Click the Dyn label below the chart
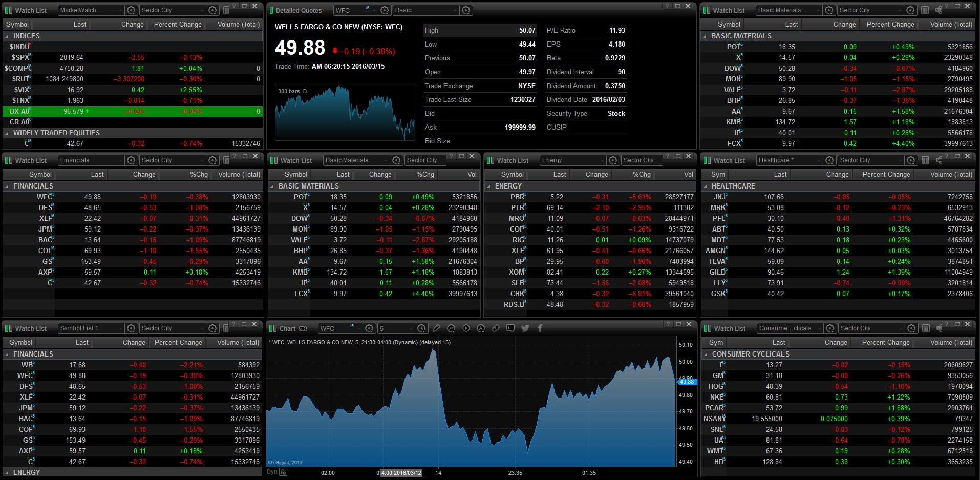The width and height of the screenshot is (980, 480). (x=272, y=472)
